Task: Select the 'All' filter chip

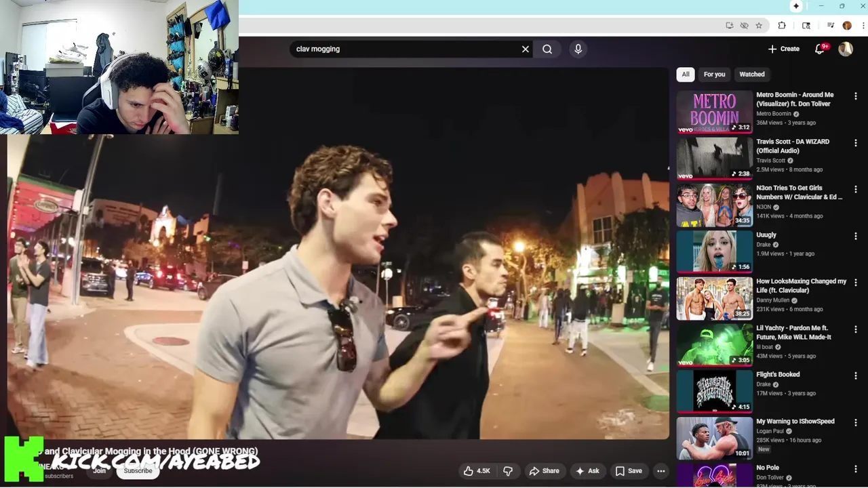Action: (686, 75)
